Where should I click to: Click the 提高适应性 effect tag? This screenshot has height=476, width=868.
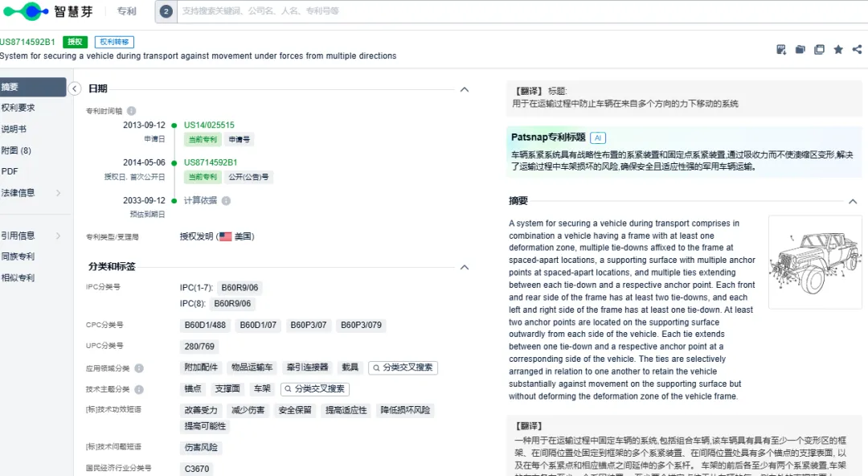pos(346,411)
